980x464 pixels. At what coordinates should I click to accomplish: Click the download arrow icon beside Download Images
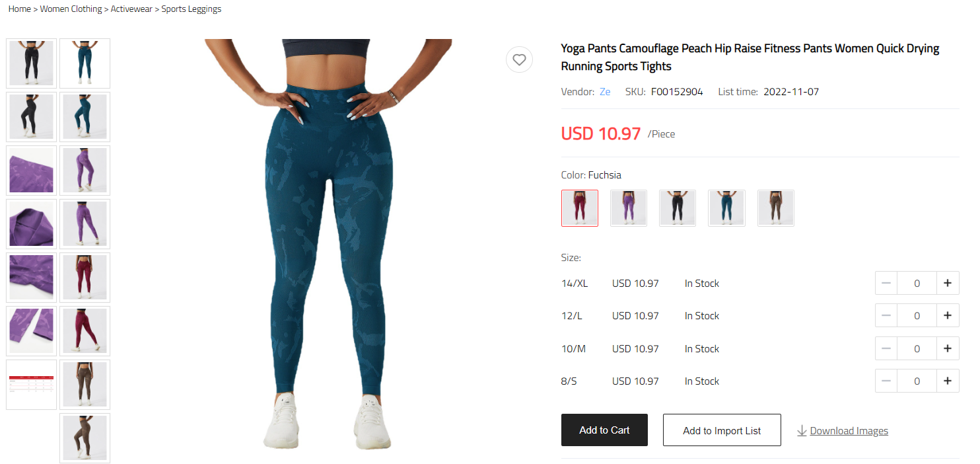point(802,431)
